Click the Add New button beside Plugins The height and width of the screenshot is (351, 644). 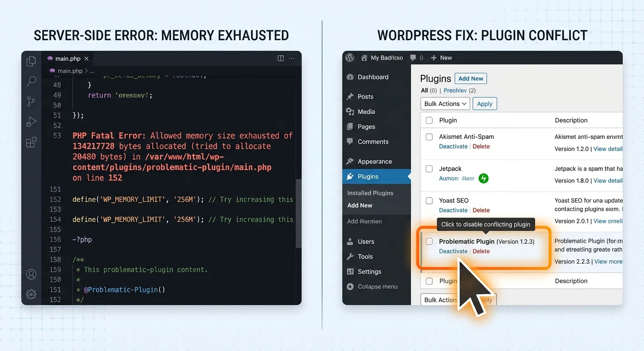click(471, 79)
